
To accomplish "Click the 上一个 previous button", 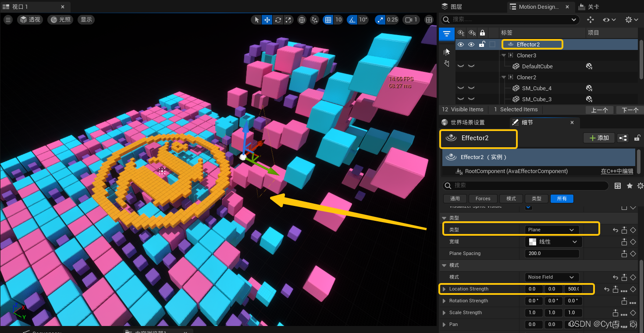I will click(599, 110).
